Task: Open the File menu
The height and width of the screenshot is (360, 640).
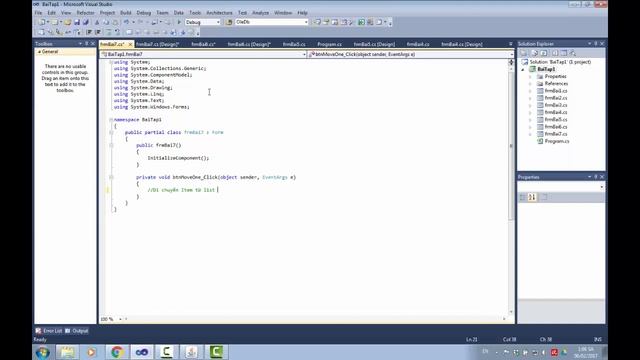Action: click(x=38, y=13)
